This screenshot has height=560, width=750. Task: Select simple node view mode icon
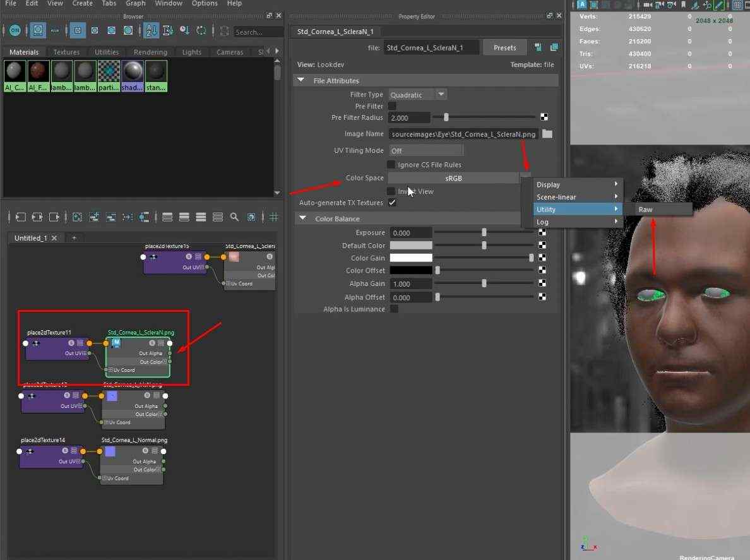click(167, 217)
